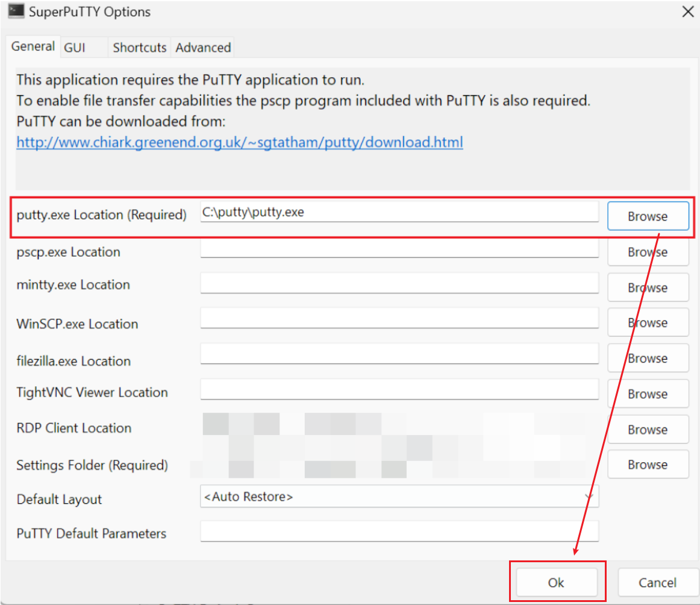
Task: Click the WinSCP.exe Location field
Action: [399, 318]
